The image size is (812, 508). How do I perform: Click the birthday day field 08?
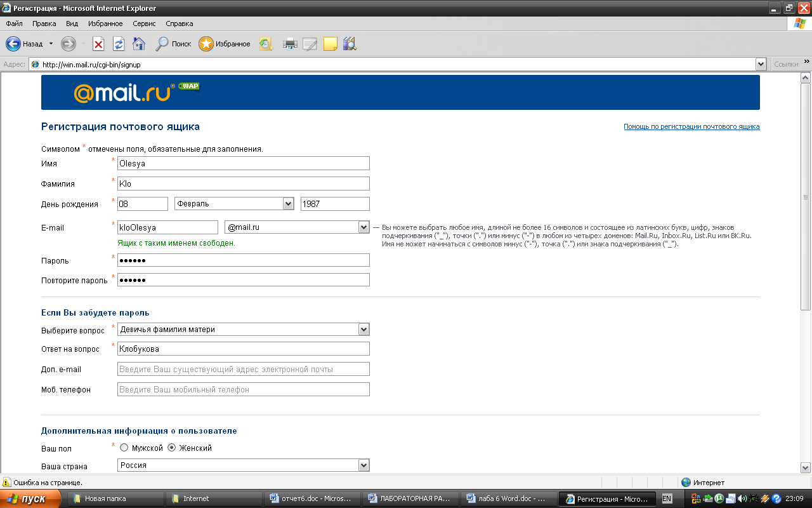pyautogui.click(x=143, y=204)
